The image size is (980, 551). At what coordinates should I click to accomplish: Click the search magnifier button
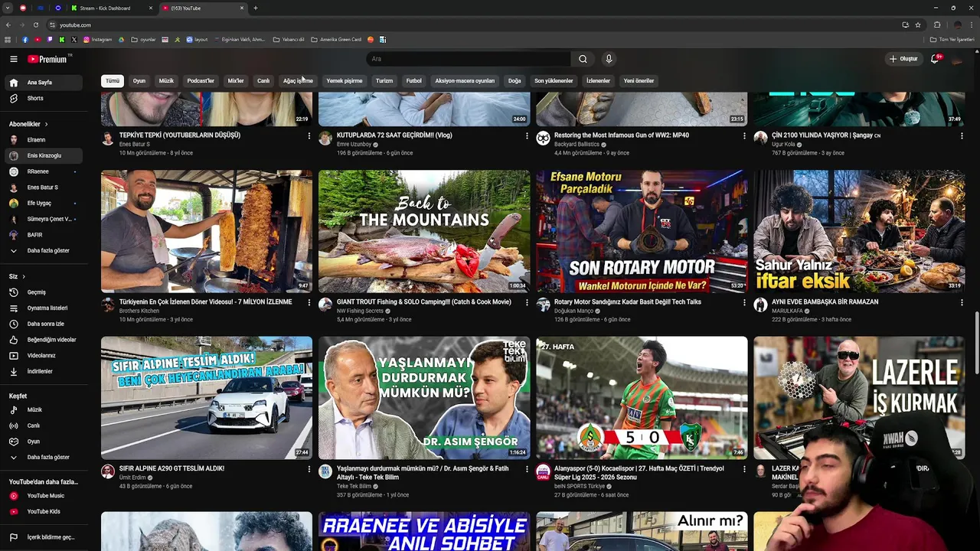coord(583,59)
